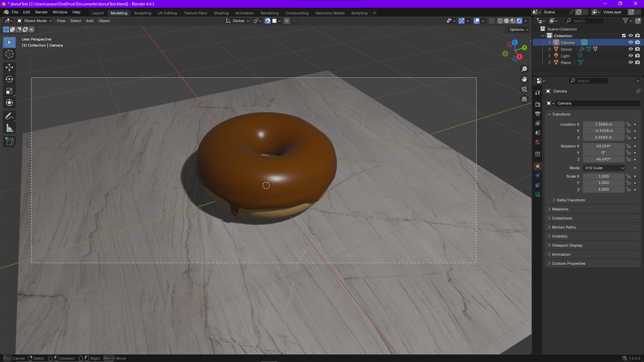The width and height of the screenshot is (644, 362).
Task: Uncheck the Collection exclude checkbox
Action: [x=624, y=36]
